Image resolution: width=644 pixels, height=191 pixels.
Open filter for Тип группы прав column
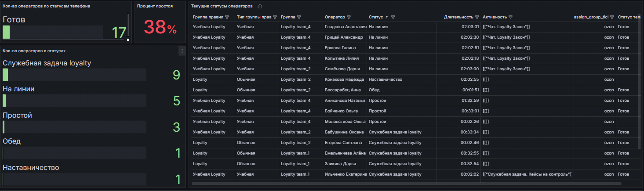click(275, 17)
